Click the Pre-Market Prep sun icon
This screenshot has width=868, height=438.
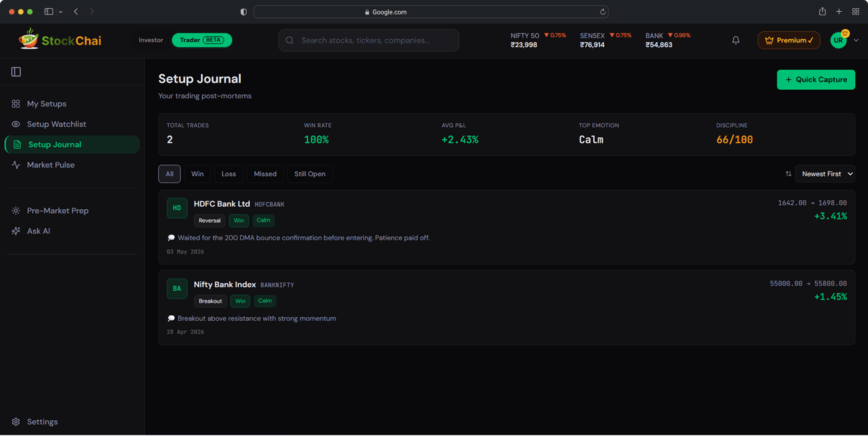(16, 211)
